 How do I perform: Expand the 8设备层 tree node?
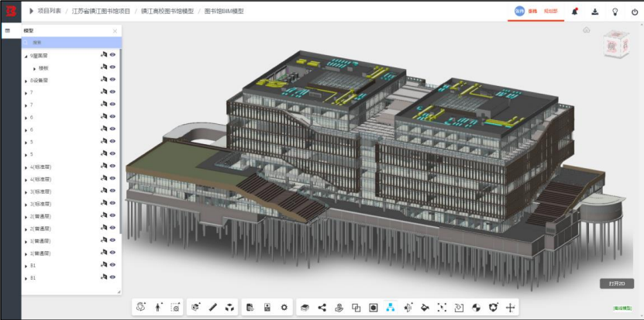coord(26,81)
